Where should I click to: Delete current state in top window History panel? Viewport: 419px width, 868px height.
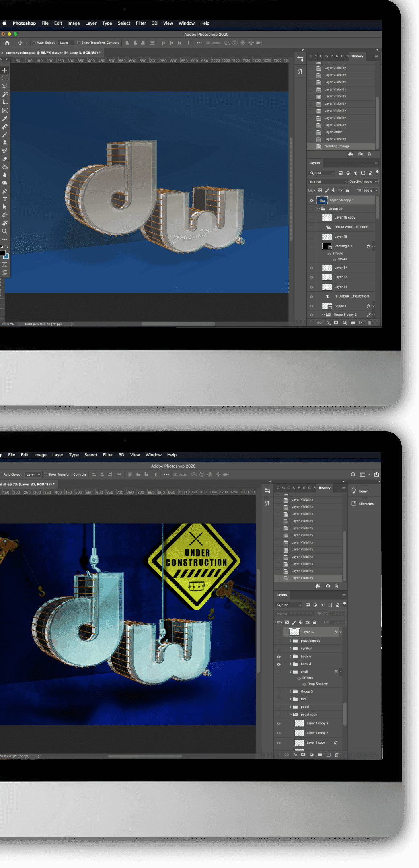pos(369,154)
